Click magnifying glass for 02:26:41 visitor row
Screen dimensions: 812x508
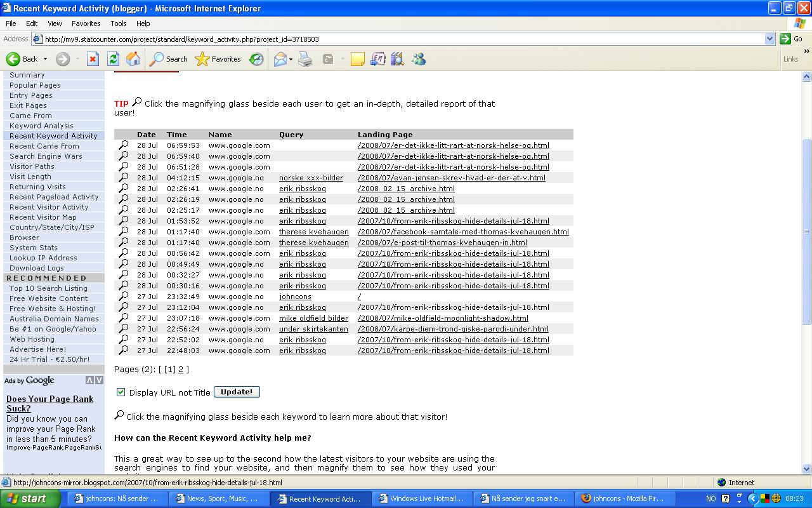point(123,188)
